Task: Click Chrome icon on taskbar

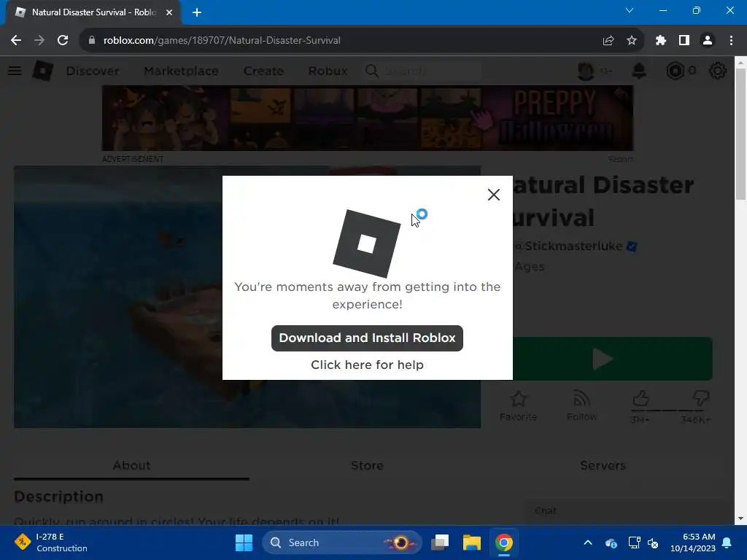Action: coord(503,542)
